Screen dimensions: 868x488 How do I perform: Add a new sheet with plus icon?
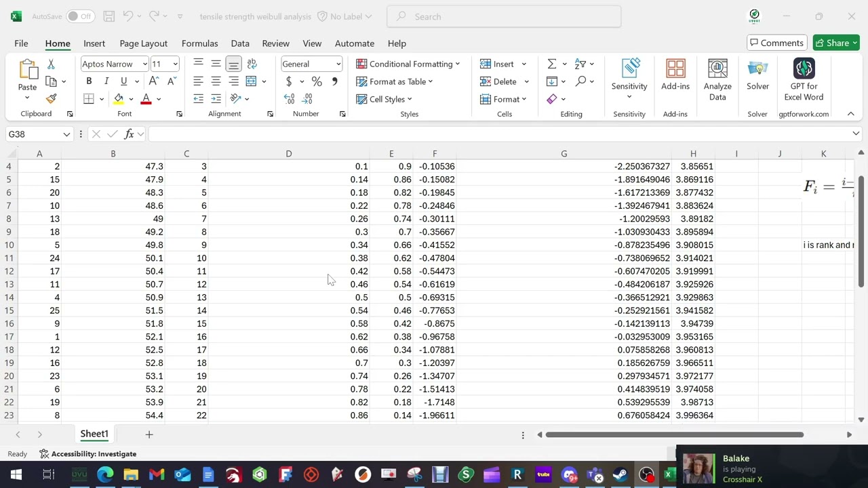pos(149,434)
